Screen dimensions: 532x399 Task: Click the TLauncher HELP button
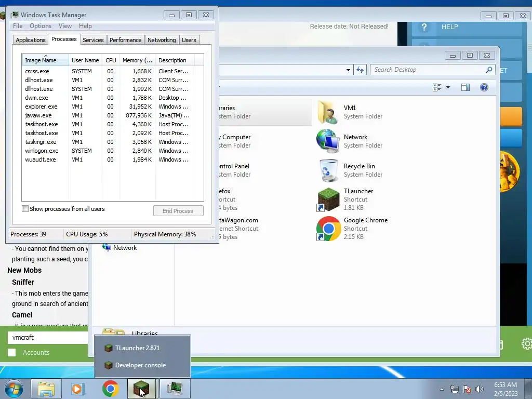467,27
